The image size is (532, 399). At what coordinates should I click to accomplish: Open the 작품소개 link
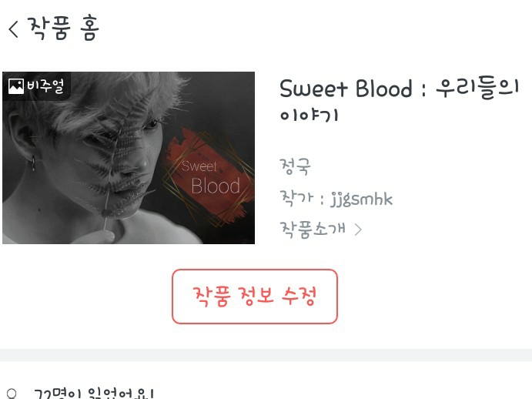[313, 230]
